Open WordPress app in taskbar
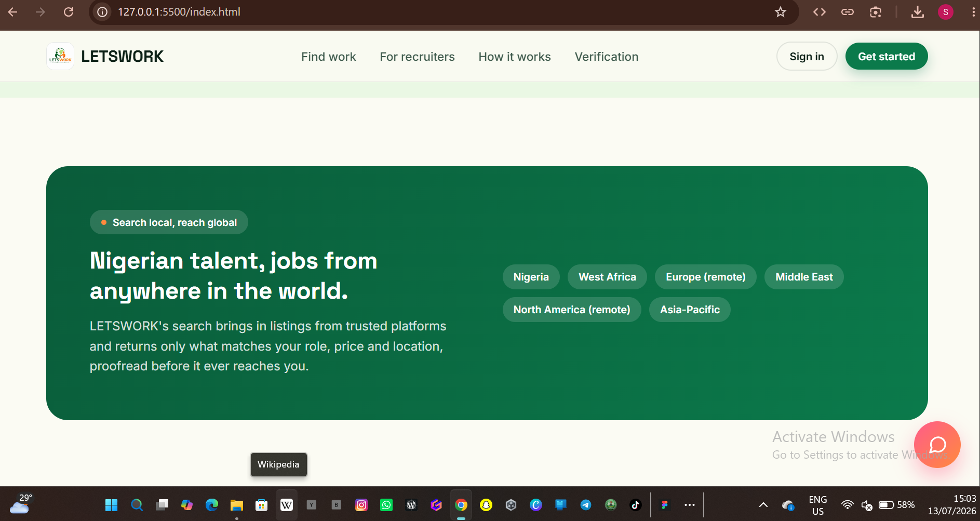Viewport: 980px width, 521px height. pyautogui.click(x=411, y=505)
